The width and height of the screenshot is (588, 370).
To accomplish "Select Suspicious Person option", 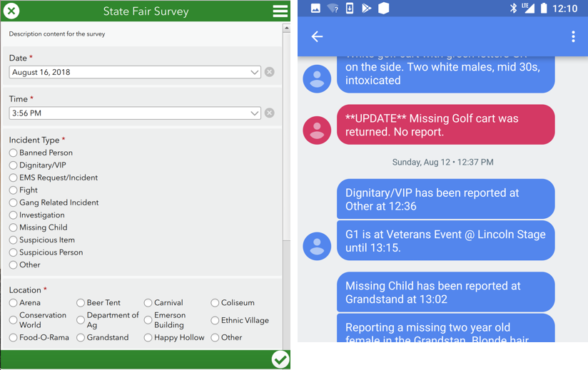I will click(13, 252).
